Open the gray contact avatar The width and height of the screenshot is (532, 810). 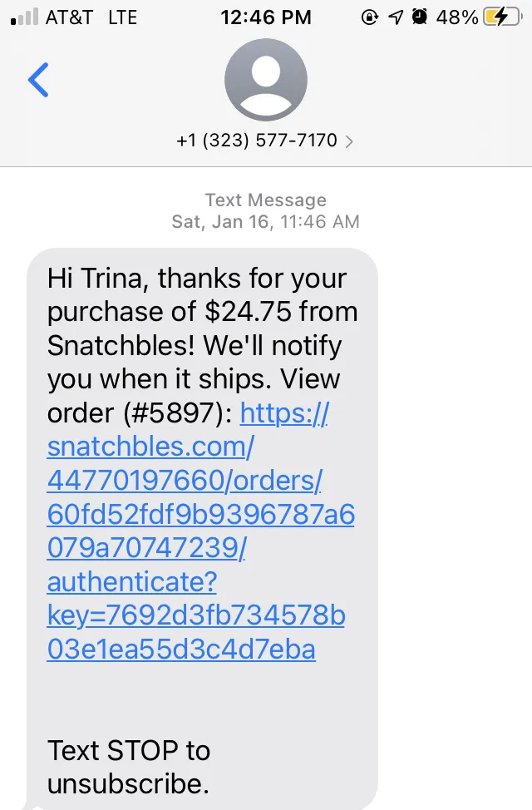pyautogui.click(x=266, y=80)
